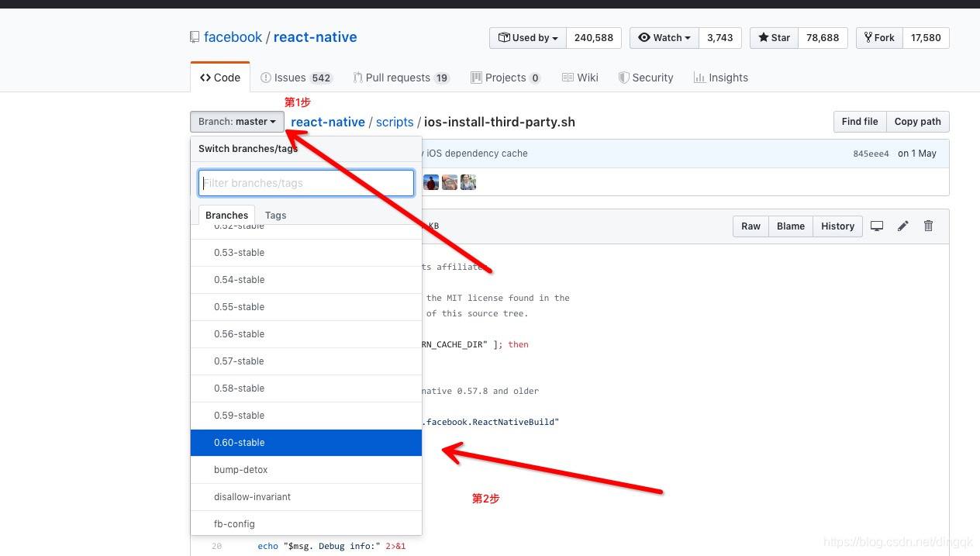
Task: Open the Projects tab
Action: coord(506,78)
